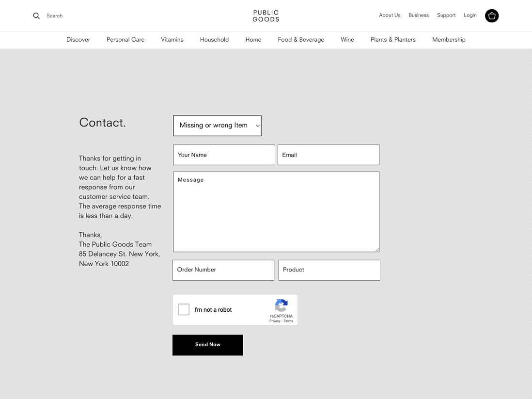Go to Vitamins section
The height and width of the screenshot is (399, 532).
[x=172, y=40]
